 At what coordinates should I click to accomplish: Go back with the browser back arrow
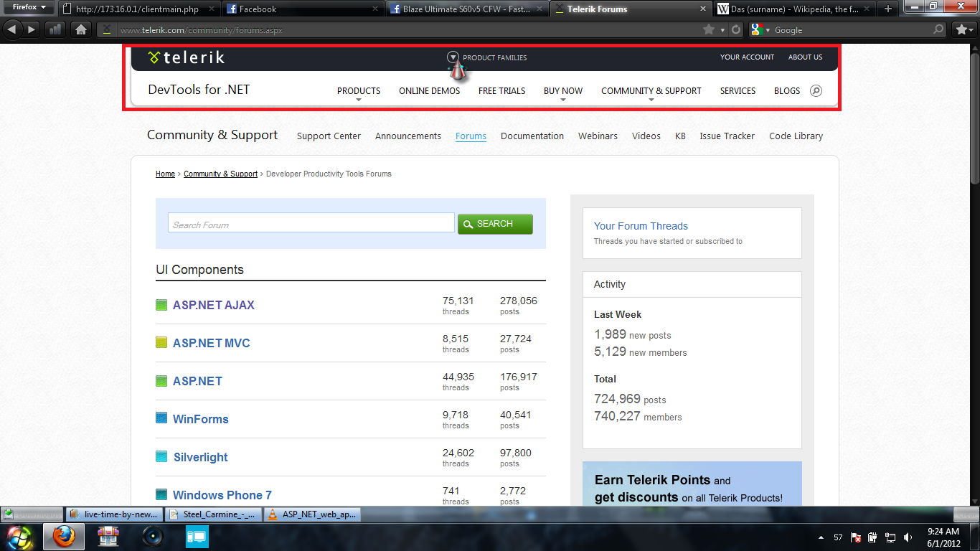11,29
